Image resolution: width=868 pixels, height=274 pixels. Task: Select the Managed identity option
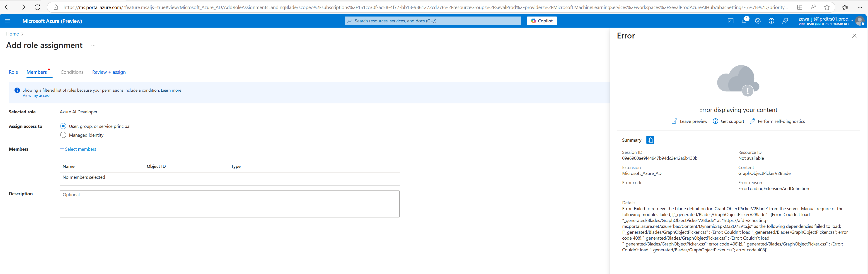[63, 135]
